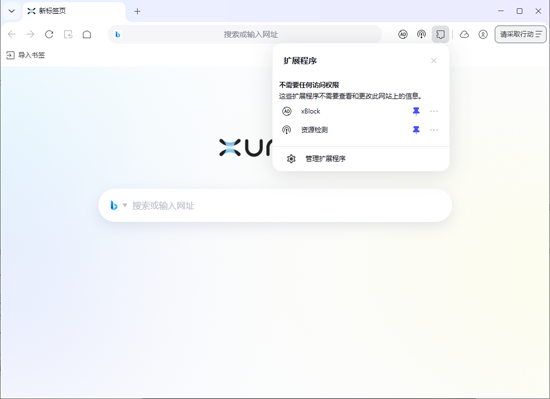
Task: Open the resource detection toolbar icon
Action: tap(421, 34)
